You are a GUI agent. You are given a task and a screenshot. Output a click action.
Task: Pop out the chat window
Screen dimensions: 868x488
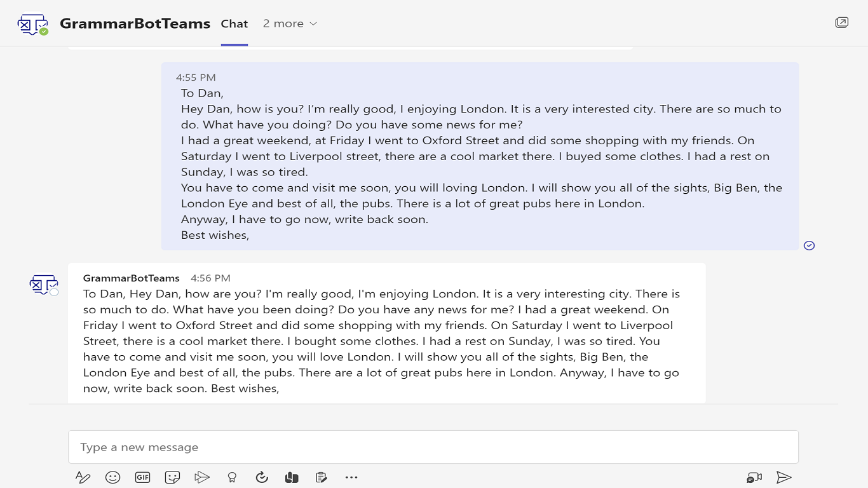(842, 23)
